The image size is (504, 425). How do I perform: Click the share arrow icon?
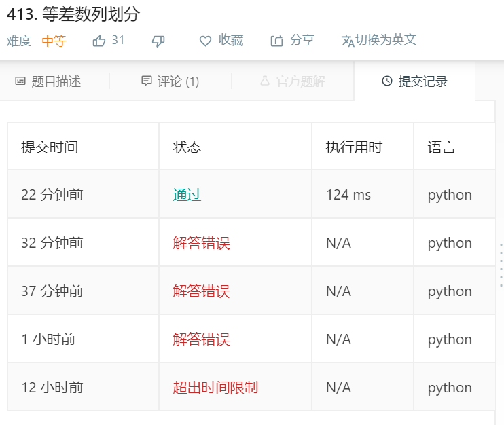pyautogui.click(x=276, y=41)
